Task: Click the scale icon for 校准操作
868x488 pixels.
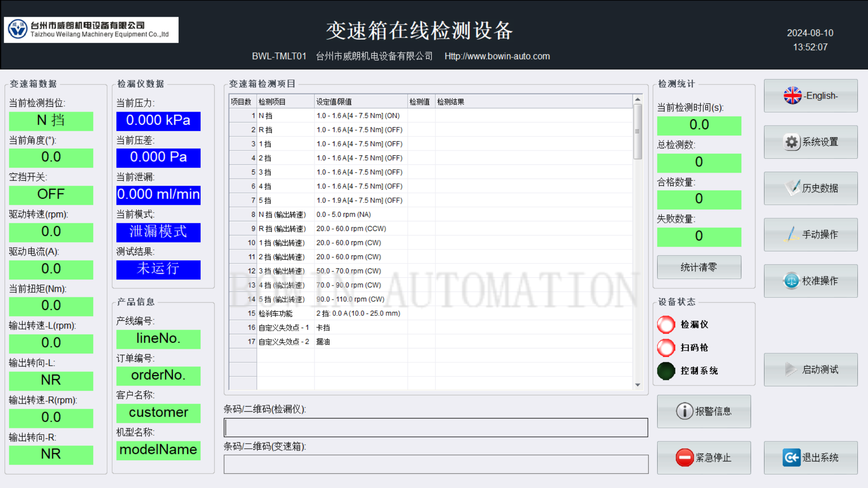Action: pos(792,281)
